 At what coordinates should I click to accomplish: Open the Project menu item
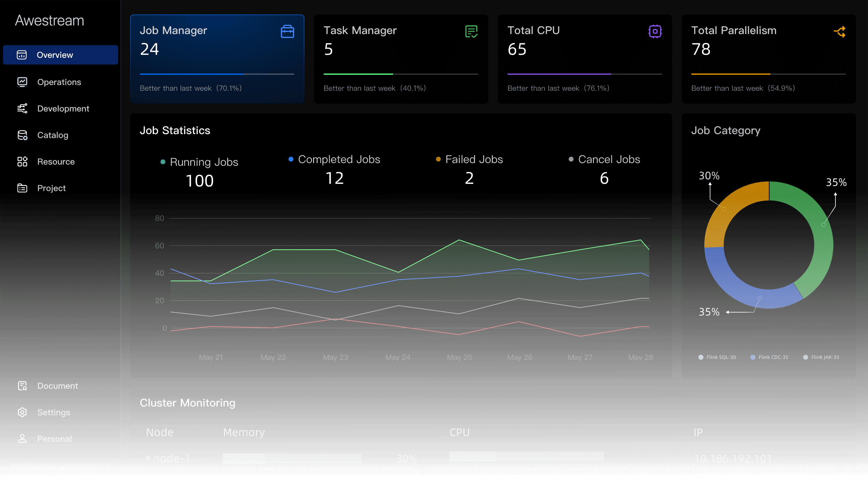(x=51, y=188)
